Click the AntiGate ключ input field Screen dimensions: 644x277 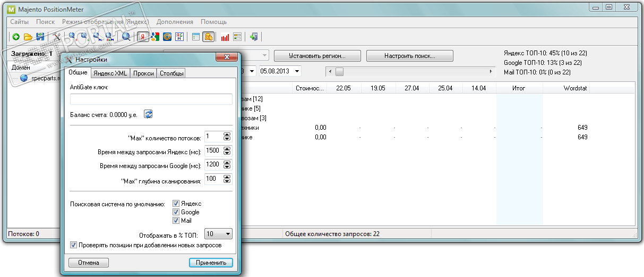click(151, 99)
